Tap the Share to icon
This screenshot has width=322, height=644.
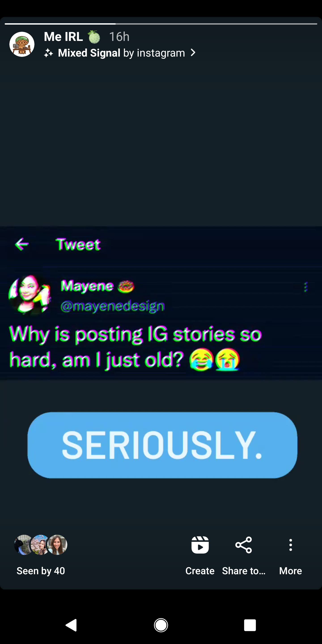(244, 545)
